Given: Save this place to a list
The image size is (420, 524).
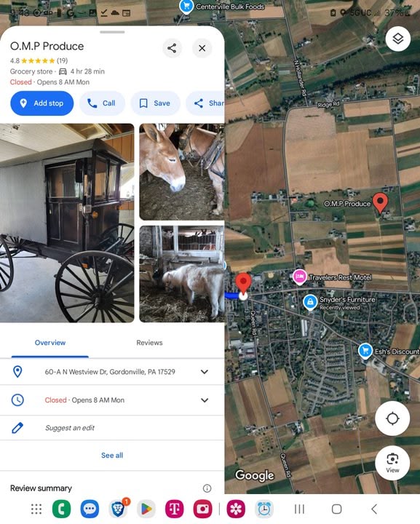Looking at the screenshot, I should click(x=155, y=103).
